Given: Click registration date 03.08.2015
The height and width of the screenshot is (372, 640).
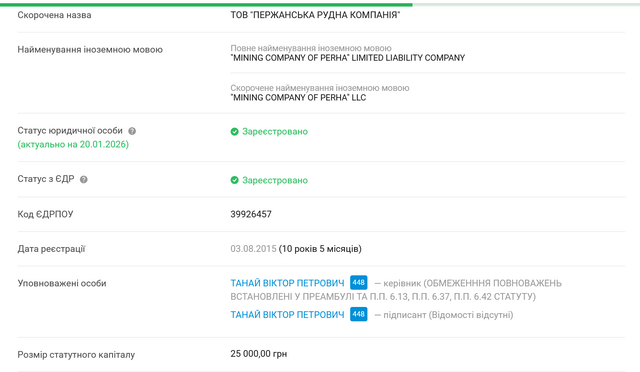Looking at the screenshot, I should [253, 249].
